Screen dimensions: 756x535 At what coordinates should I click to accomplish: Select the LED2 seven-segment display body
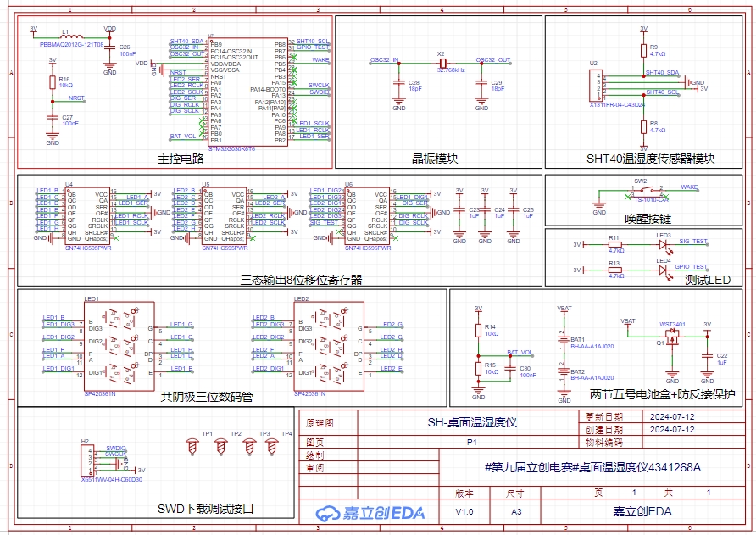pyautogui.click(x=329, y=347)
